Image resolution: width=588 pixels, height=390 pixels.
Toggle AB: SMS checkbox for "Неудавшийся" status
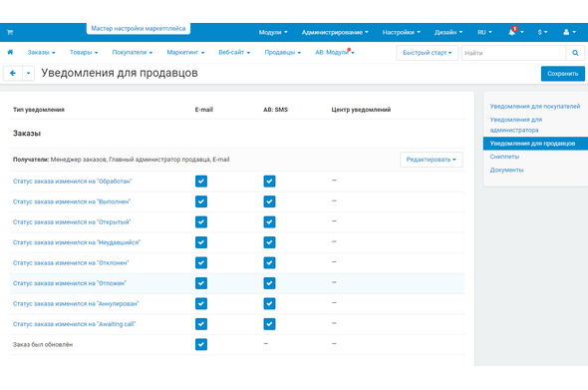(x=269, y=242)
